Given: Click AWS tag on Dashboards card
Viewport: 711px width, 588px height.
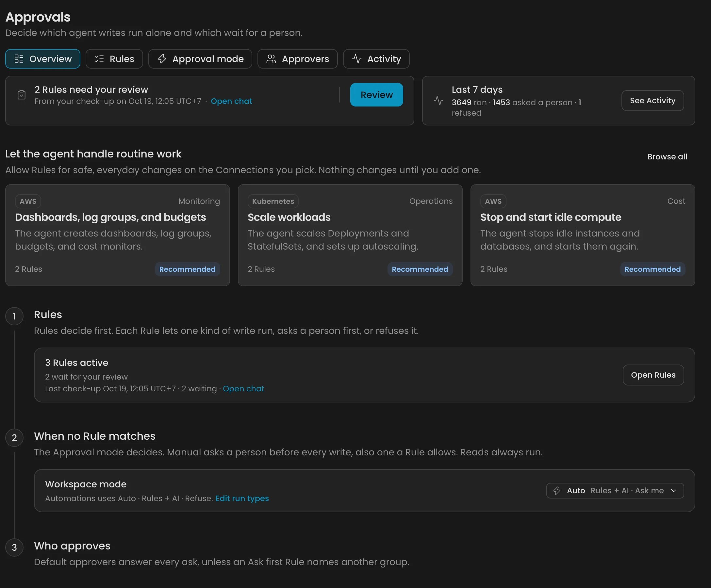Looking at the screenshot, I should coord(28,201).
